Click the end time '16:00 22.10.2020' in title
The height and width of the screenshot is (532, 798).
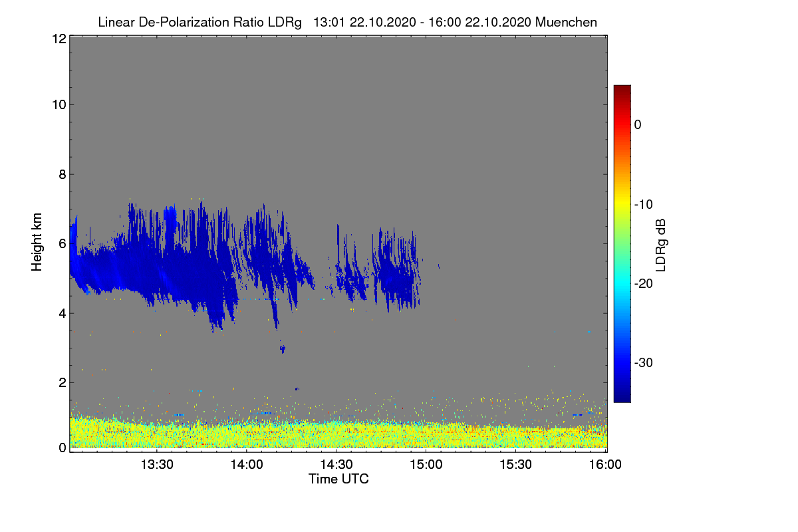pos(479,23)
